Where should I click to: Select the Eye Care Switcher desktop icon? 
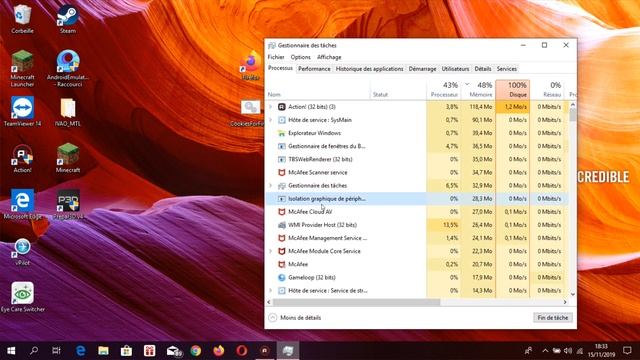(x=22, y=297)
